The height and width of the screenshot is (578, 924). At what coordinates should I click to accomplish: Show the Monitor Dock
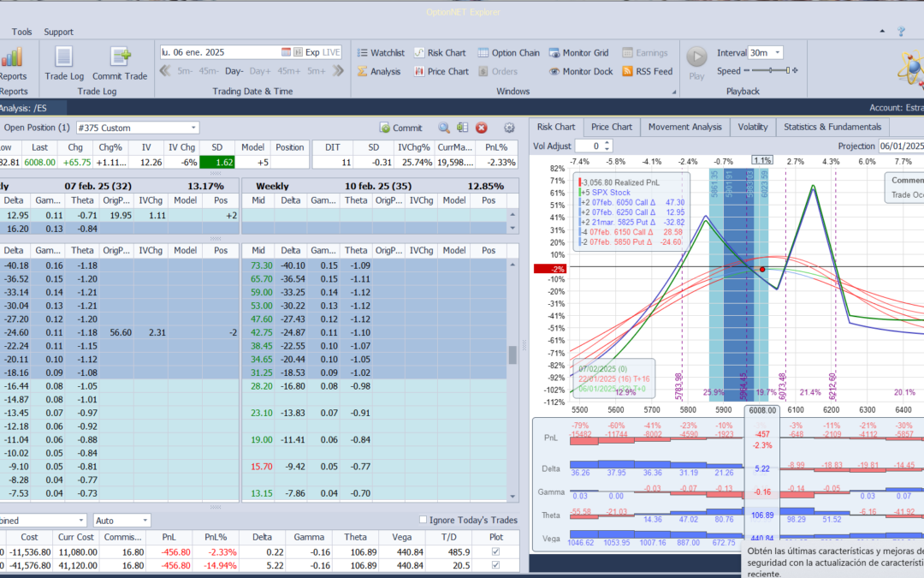[579, 71]
